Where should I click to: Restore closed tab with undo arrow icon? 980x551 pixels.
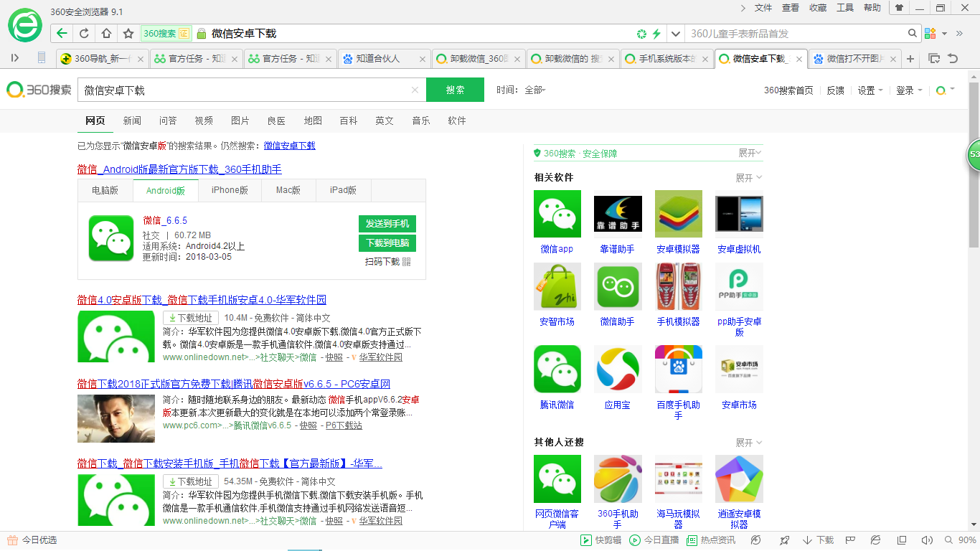coord(953,58)
